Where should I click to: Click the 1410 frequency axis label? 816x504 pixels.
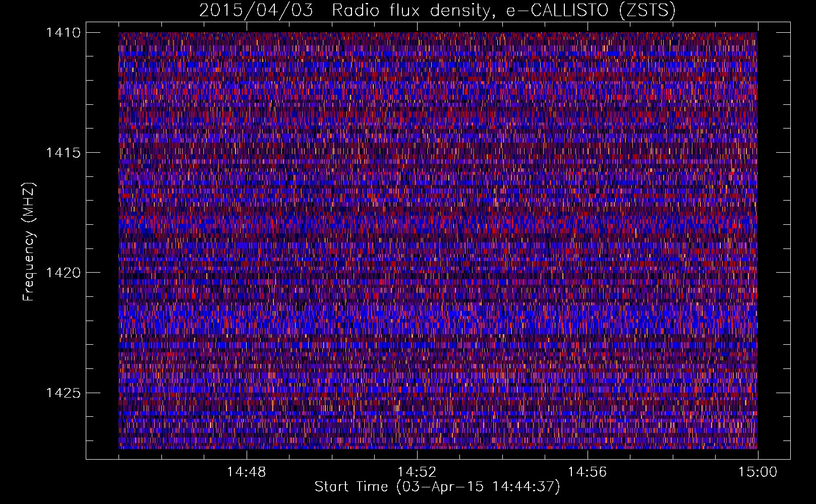63,33
